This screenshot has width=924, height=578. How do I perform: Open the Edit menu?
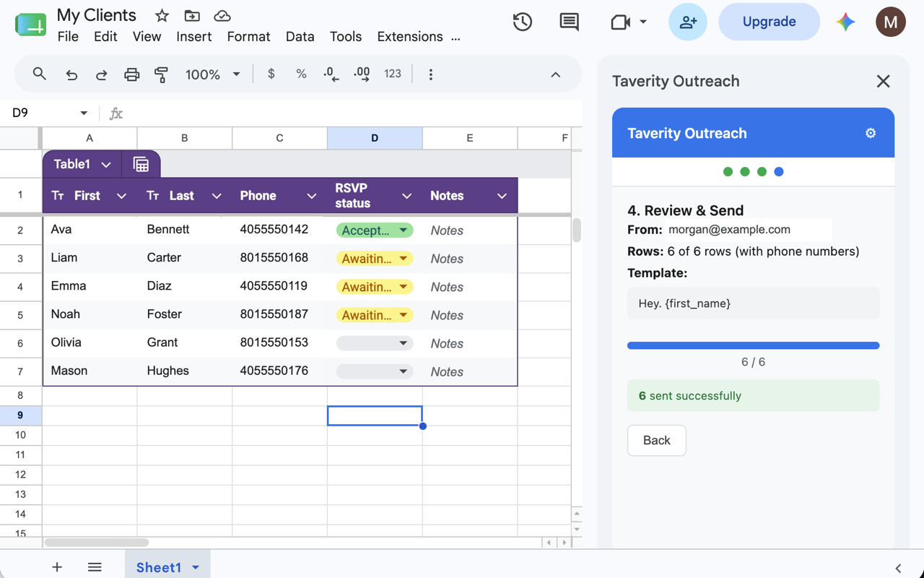pos(105,37)
